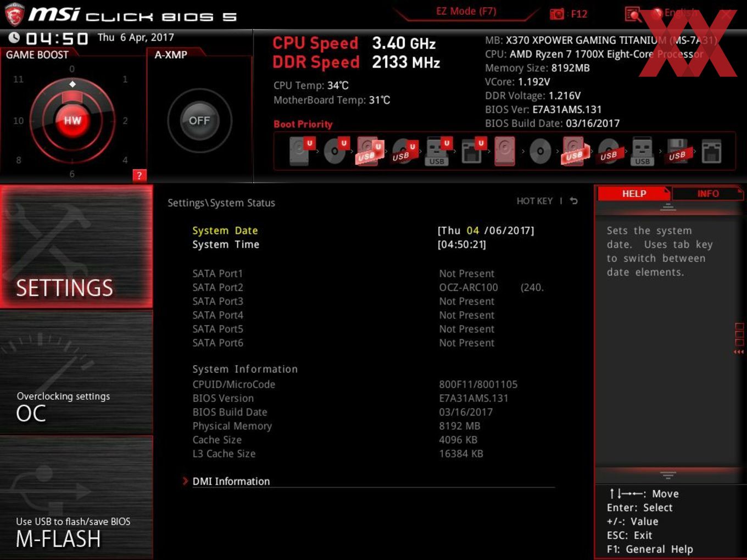Screen dimensions: 747x560
Task: Select the UEFI optical disc boot icon
Action: pos(336,151)
